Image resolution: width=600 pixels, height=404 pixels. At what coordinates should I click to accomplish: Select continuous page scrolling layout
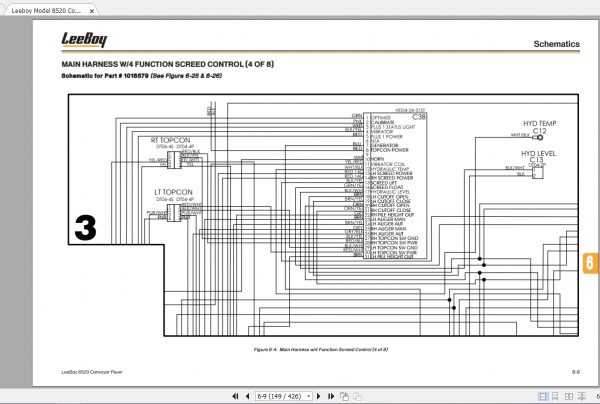[555, 396]
